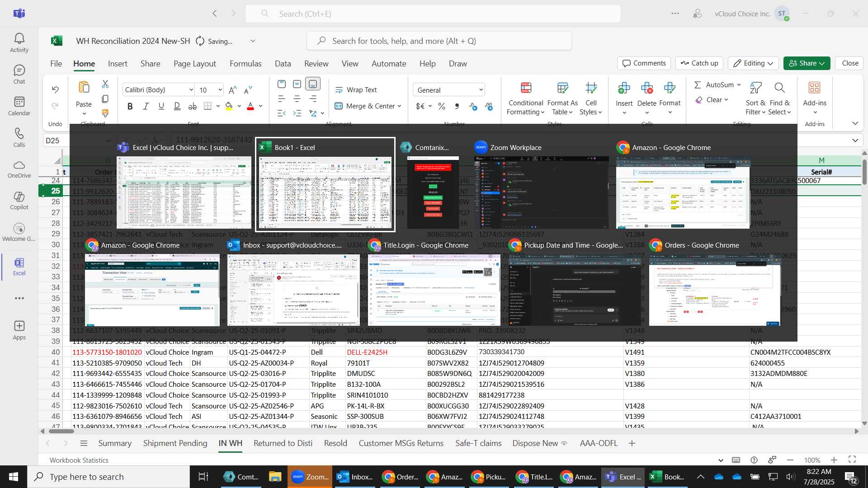Switch to the Data ribbon tab

pos(283,64)
